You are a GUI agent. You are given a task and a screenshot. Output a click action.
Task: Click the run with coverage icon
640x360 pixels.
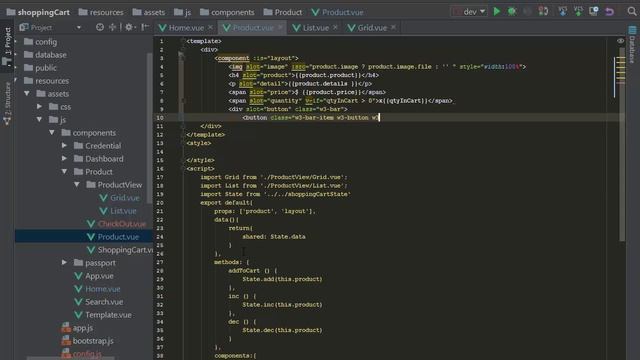pyautogui.click(x=527, y=11)
